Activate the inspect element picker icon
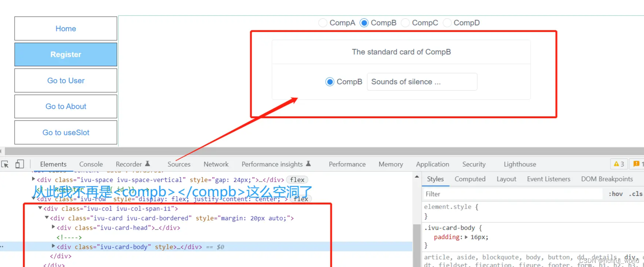 [x=5, y=164]
